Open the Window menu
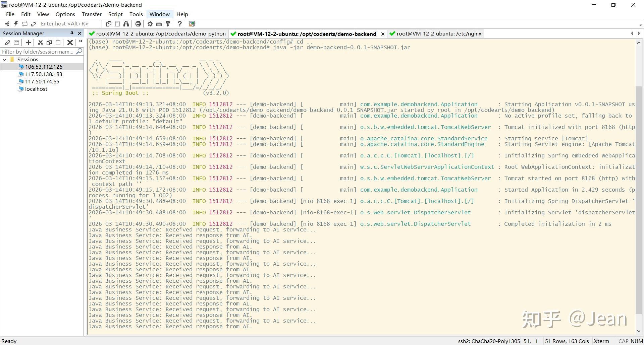This screenshot has height=345, width=644. [x=159, y=14]
